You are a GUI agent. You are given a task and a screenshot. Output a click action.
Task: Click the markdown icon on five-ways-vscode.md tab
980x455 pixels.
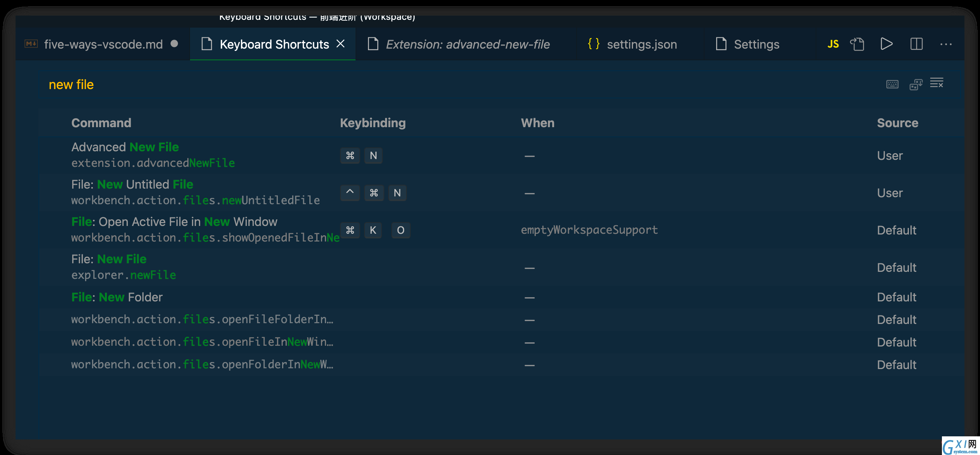pyautogui.click(x=31, y=44)
